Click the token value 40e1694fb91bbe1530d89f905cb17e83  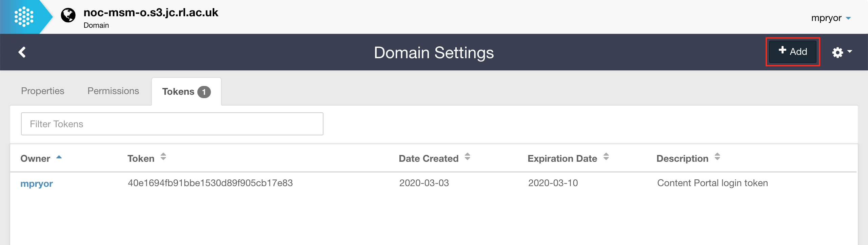210,183
